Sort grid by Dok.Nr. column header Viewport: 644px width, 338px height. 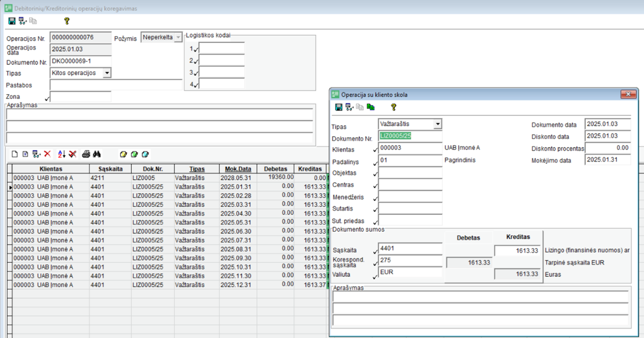[153, 169]
